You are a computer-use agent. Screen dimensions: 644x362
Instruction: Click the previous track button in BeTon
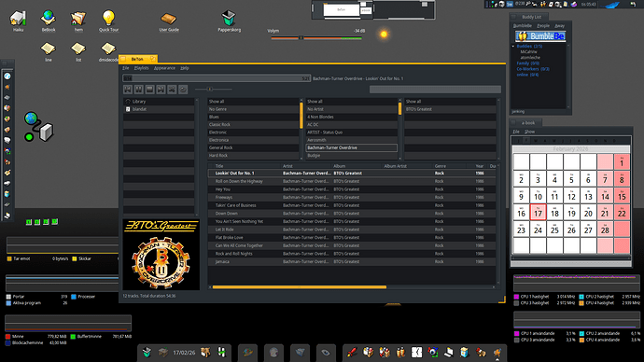[128, 89]
